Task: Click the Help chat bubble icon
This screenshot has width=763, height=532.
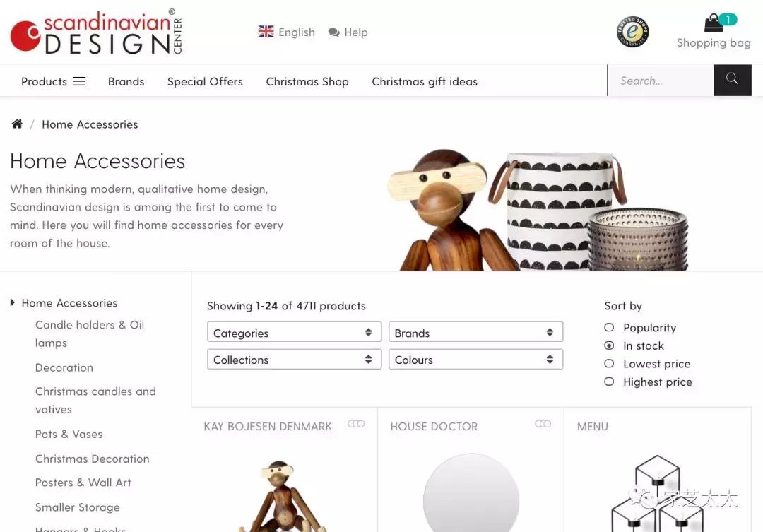Action: coord(333,32)
